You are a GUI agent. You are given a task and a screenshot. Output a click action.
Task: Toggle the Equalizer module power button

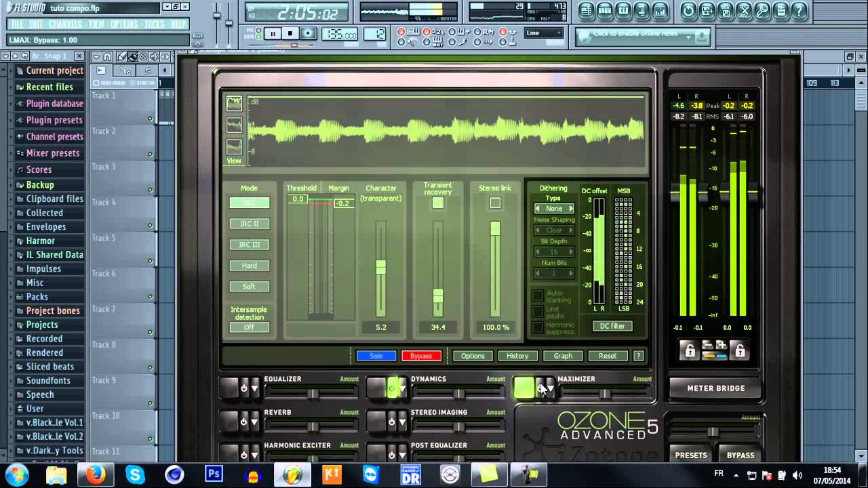(x=244, y=388)
